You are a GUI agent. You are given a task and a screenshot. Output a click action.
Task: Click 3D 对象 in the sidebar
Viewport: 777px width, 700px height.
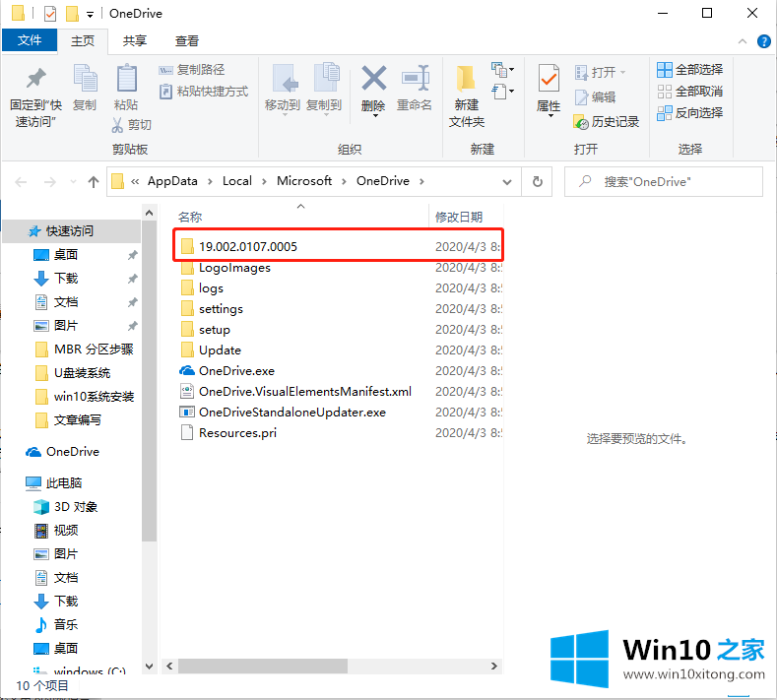coord(66,507)
